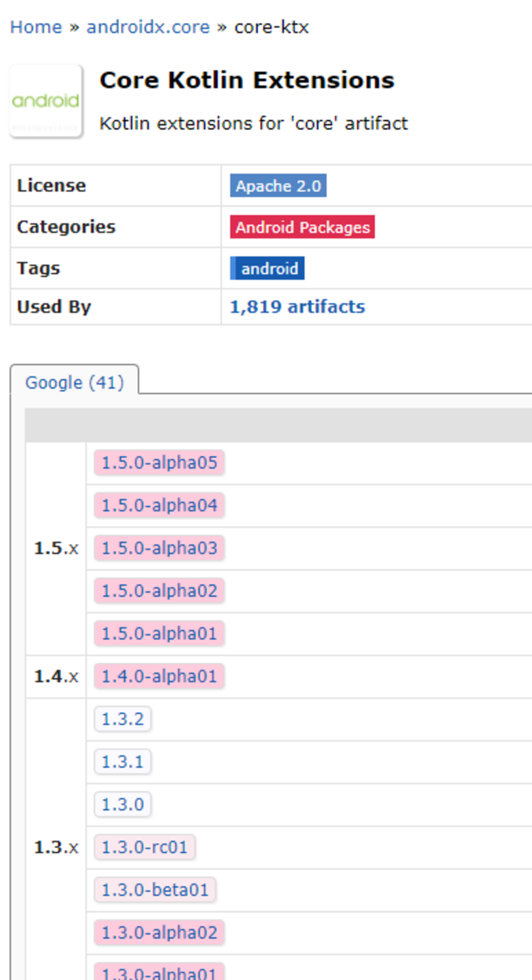Click the android tag badge
The width and height of the screenshot is (532, 980).
[x=267, y=268]
